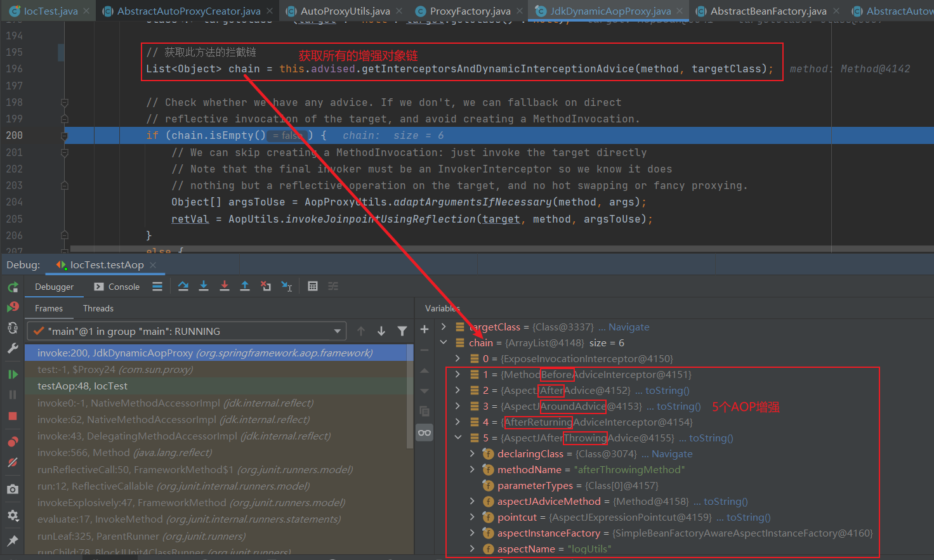Click the Step Over icon
This screenshot has height=560, width=934.
pos(183,287)
